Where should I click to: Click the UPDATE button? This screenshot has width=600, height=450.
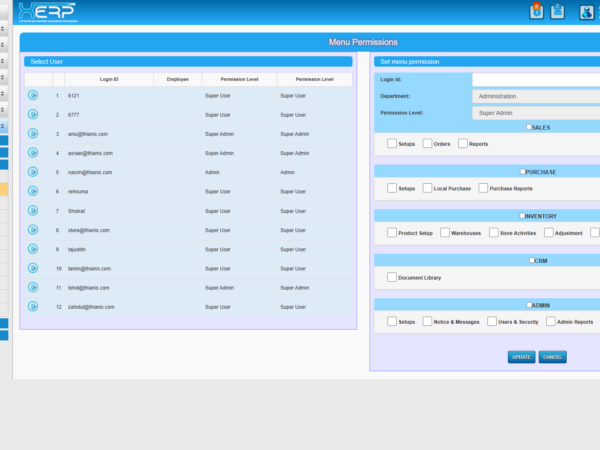pos(521,357)
